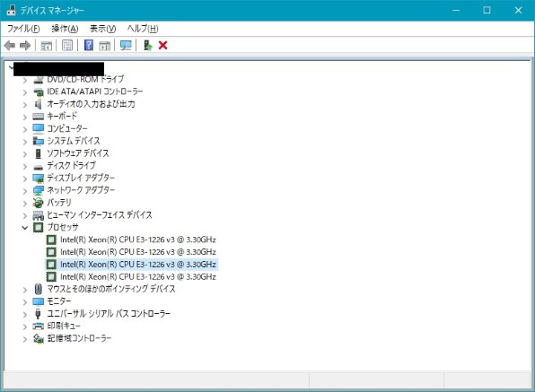This screenshot has height=392, width=535.
Task: Expand the DVD/CD-ROM ドライブ node
Action: (x=25, y=81)
